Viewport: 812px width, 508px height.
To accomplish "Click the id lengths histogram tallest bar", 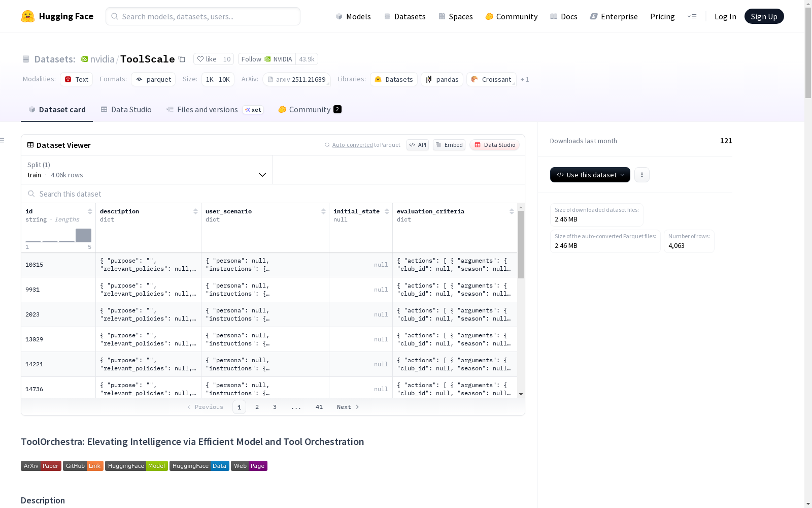I will click(83, 235).
